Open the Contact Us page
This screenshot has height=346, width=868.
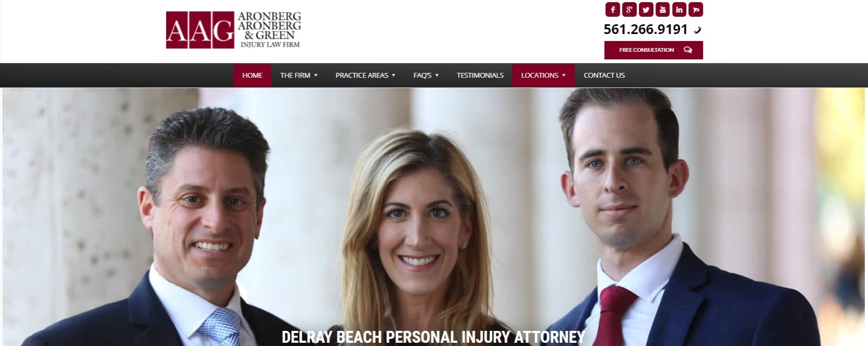[604, 76]
